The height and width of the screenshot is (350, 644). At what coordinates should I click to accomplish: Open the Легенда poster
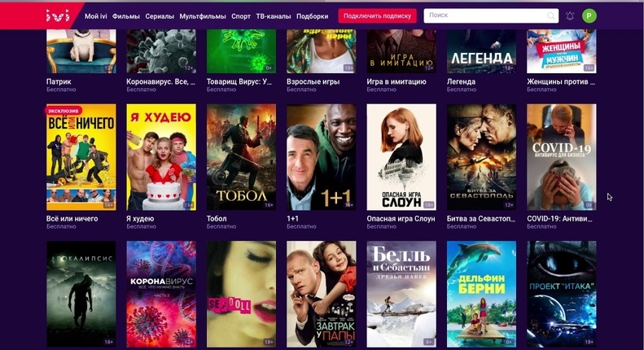481,51
